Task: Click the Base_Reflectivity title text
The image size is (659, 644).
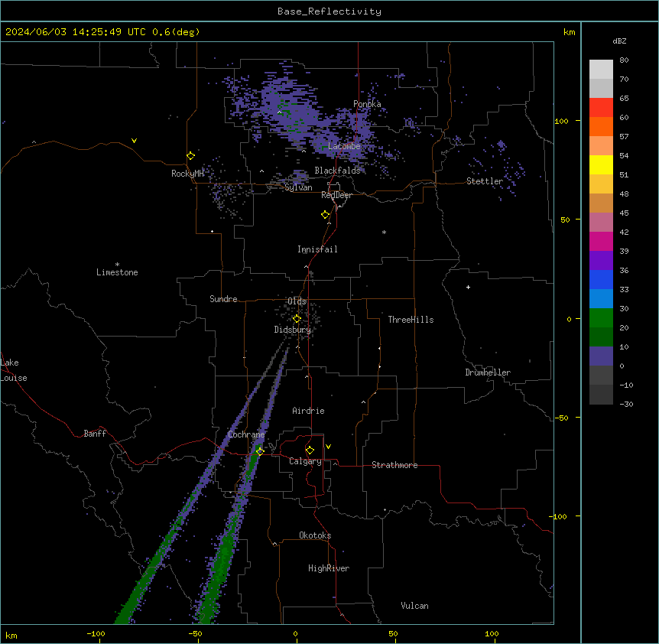Action: coord(329,11)
